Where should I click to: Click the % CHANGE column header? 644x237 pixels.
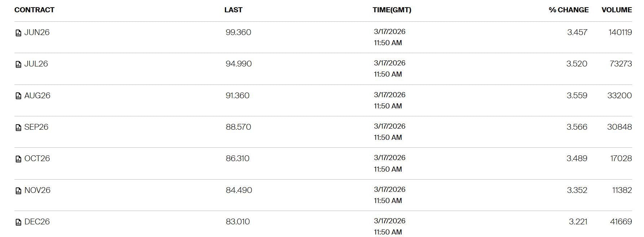[569, 10]
